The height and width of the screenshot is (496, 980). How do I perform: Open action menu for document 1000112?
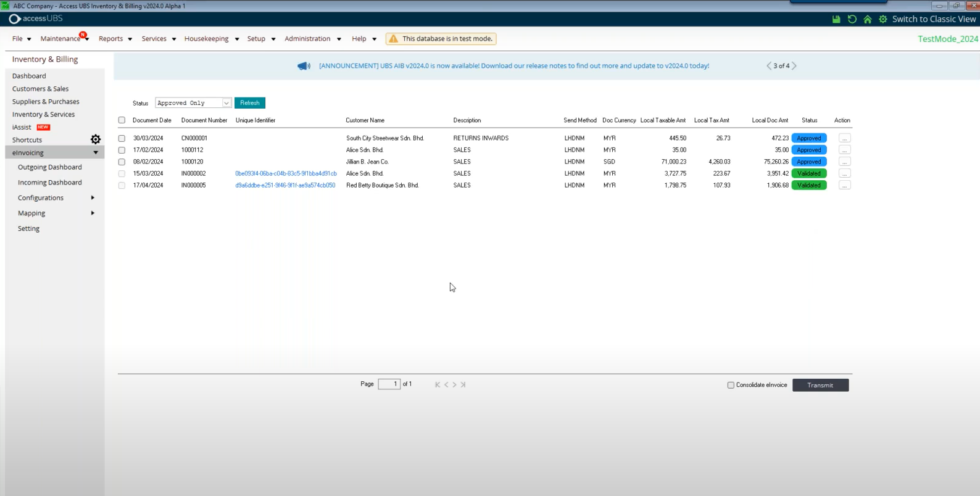click(x=845, y=150)
